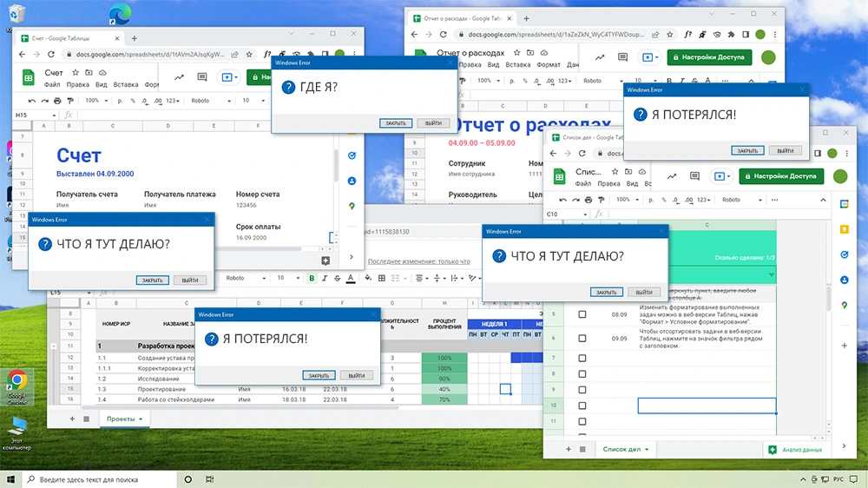This screenshot has height=488, width=868.
Task: Open comment history in the Счет window
Action: tap(201, 77)
